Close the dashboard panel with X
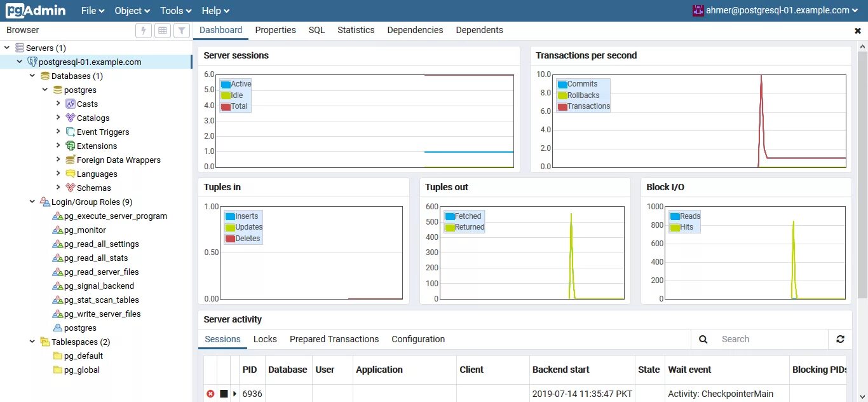868x402 pixels. [858, 31]
